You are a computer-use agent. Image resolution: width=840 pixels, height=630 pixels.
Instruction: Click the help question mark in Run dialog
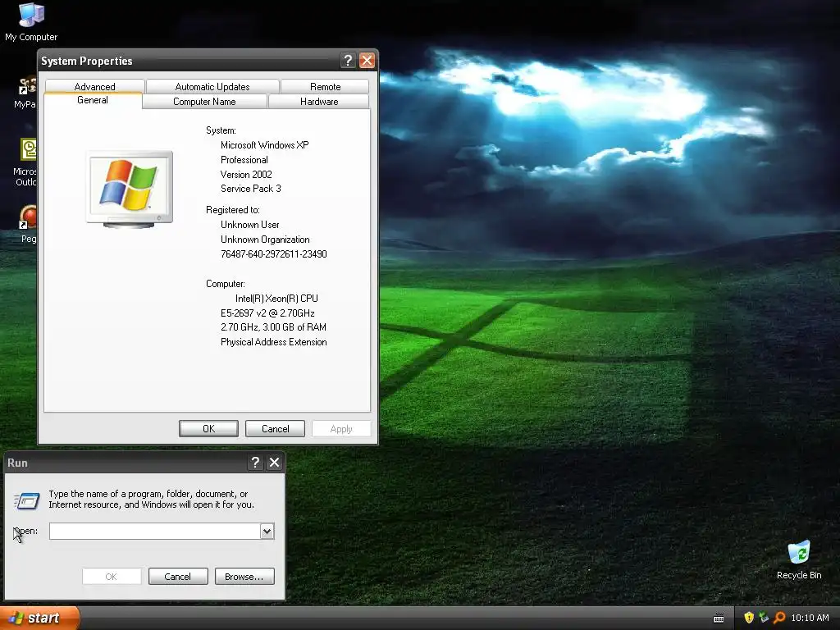pyautogui.click(x=255, y=463)
